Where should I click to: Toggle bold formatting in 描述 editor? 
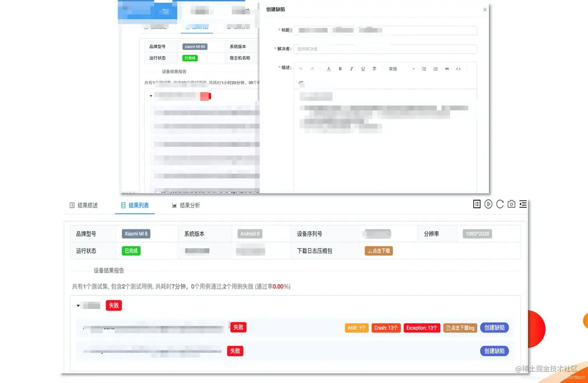coord(340,69)
